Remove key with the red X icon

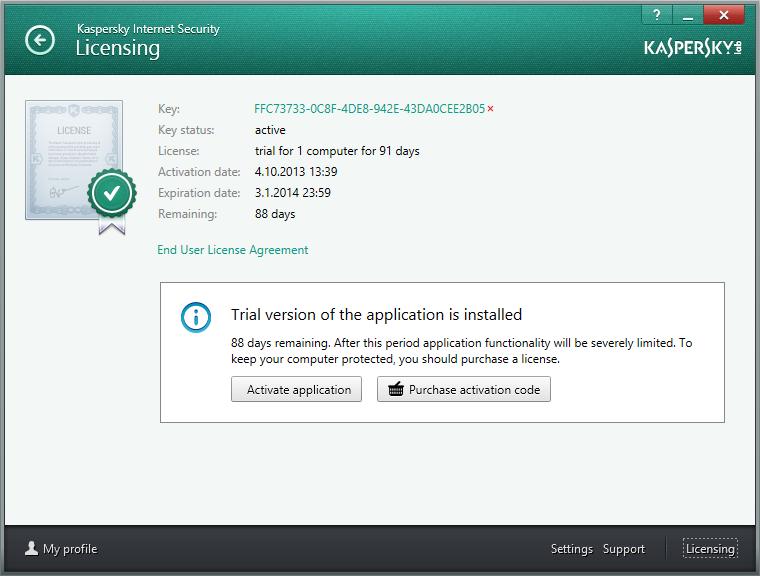point(491,109)
